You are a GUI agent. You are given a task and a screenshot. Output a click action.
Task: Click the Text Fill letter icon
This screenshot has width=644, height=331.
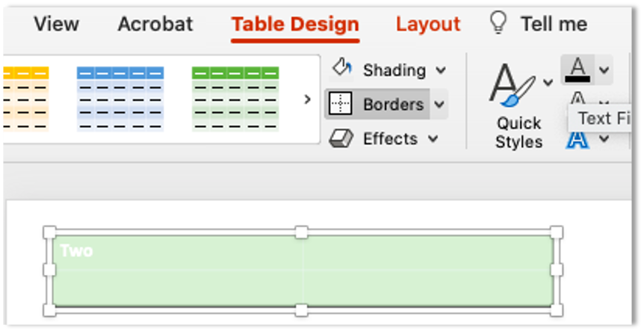click(577, 69)
